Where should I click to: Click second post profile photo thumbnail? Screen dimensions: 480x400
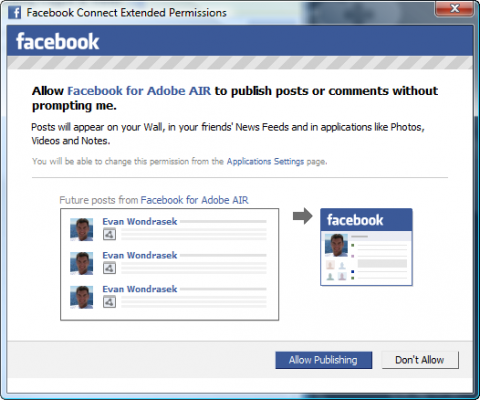point(82,263)
